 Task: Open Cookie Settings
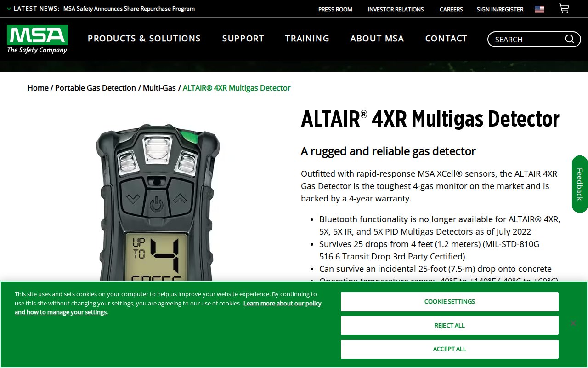(x=449, y=302)
